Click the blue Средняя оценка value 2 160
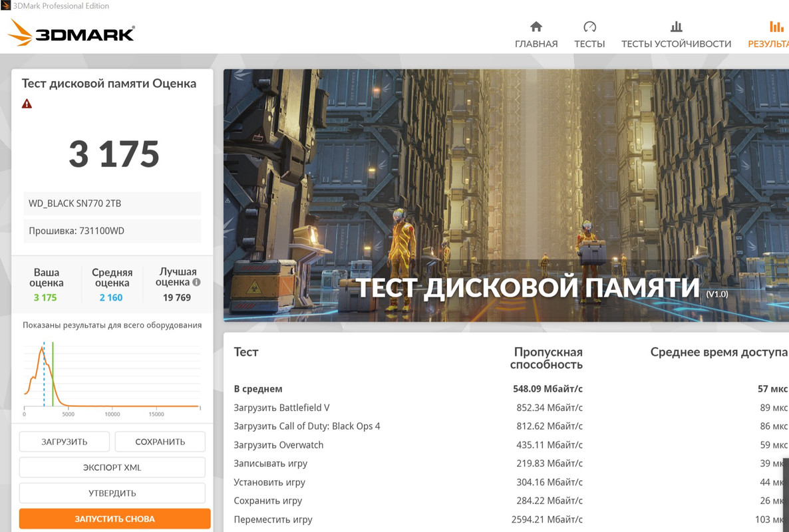789x532 pixels. 111,298
